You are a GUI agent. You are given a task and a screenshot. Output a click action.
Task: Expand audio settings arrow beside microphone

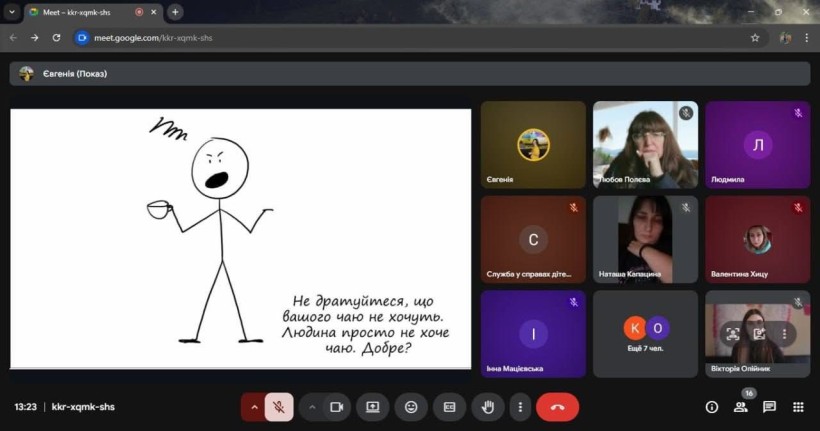253,407
